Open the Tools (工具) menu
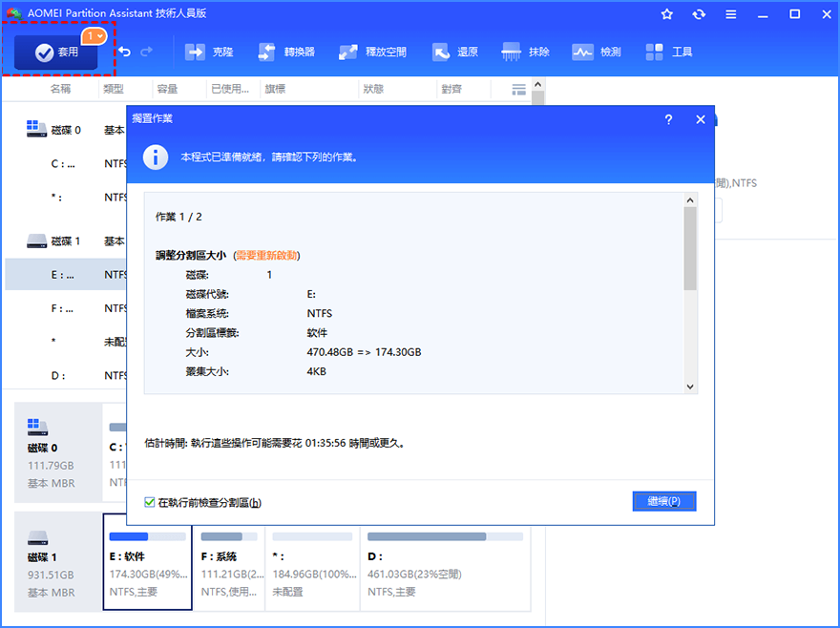 [x=668, y=52]
